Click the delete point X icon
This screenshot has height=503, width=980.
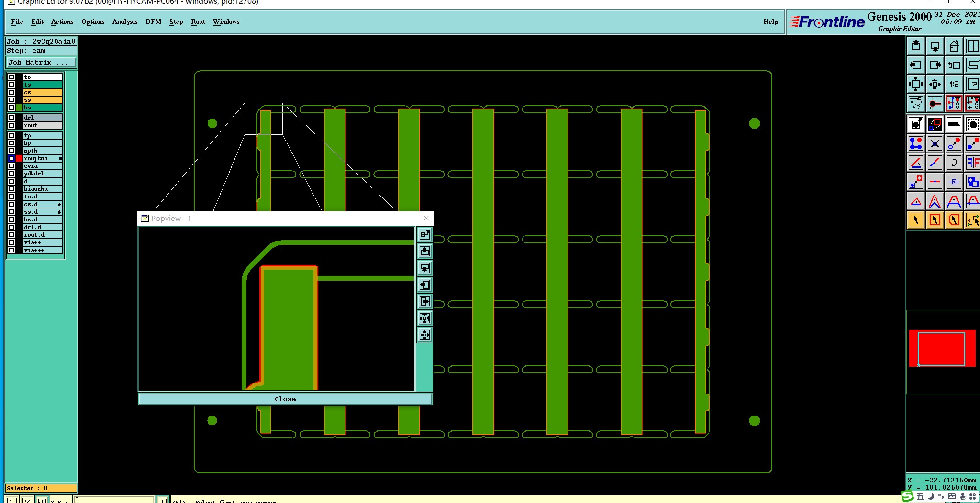935,143
